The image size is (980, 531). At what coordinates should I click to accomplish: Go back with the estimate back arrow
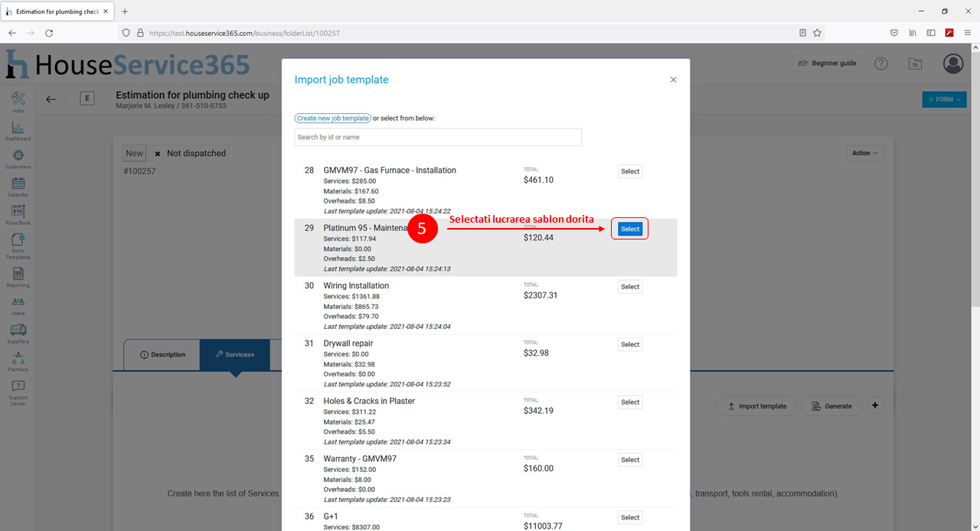point(51,99)
